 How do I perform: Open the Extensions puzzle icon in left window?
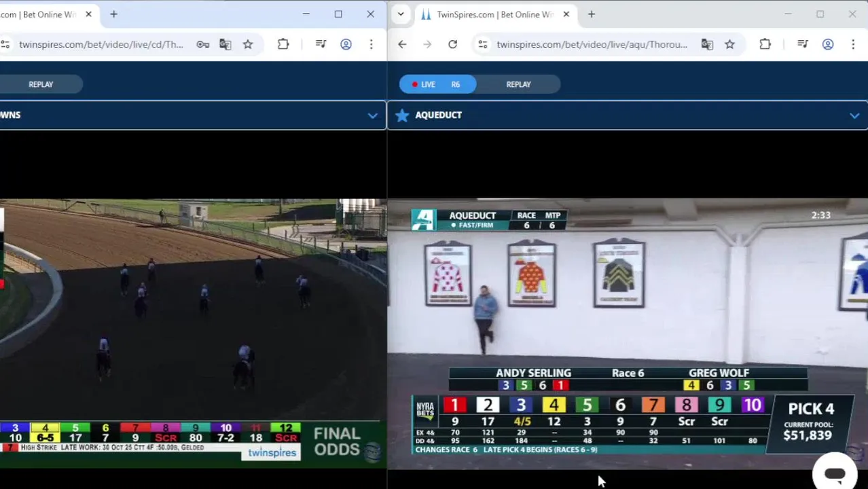(283, 44)
